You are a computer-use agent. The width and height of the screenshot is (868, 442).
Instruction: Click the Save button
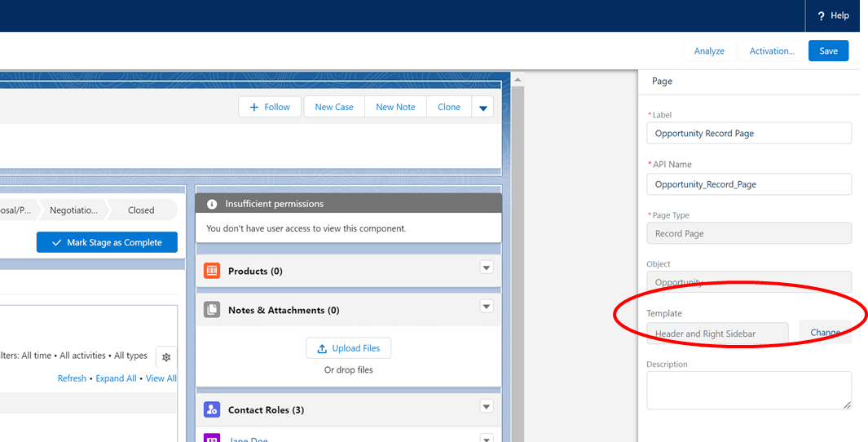tap(828, 51)
